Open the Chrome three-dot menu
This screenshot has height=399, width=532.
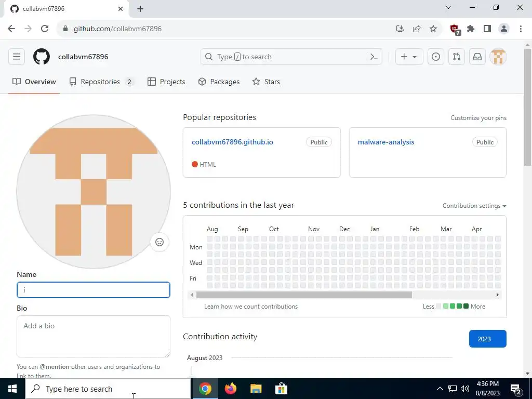(x=521, y=29)
